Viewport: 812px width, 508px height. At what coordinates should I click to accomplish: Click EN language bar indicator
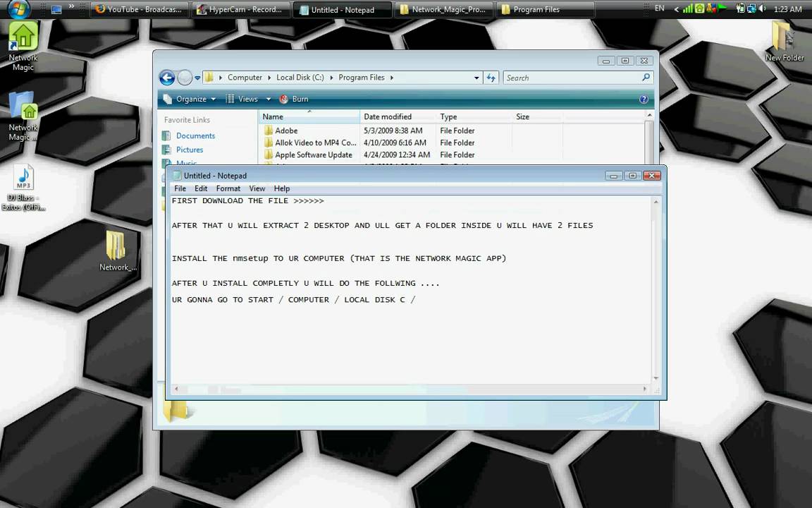(659, 8)
